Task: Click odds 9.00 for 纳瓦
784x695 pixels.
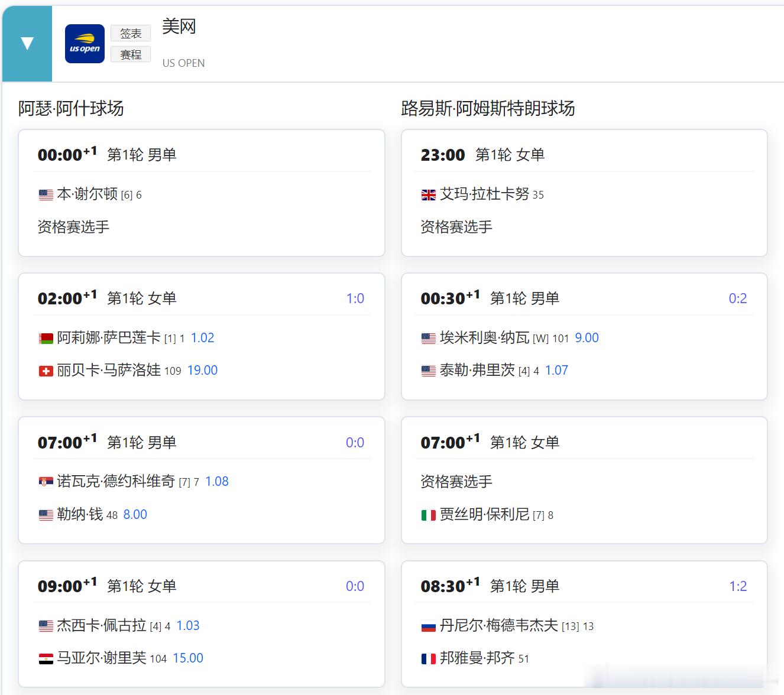Action: point(587,338)
